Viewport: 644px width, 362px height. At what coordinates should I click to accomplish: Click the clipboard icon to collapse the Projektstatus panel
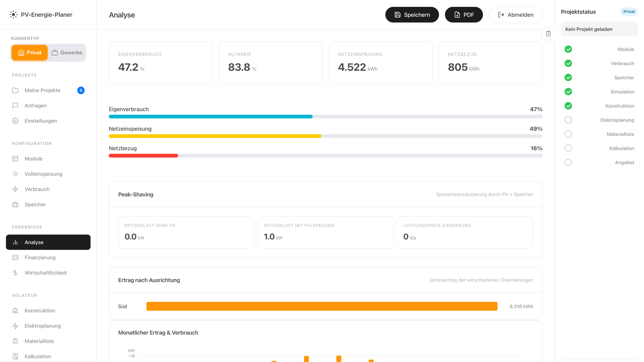click(x=548, y=34)
